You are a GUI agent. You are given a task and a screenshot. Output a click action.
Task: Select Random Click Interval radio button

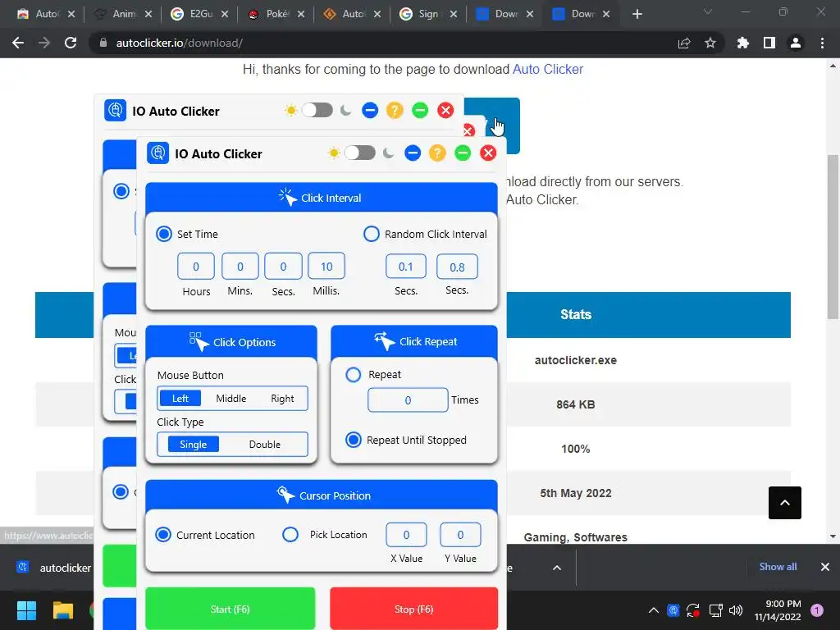[372, 234]
